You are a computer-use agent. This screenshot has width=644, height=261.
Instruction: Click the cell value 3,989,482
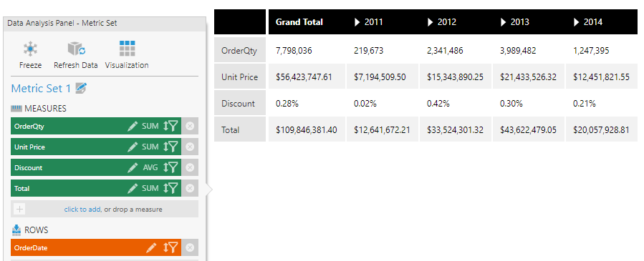tap(518, 51)
